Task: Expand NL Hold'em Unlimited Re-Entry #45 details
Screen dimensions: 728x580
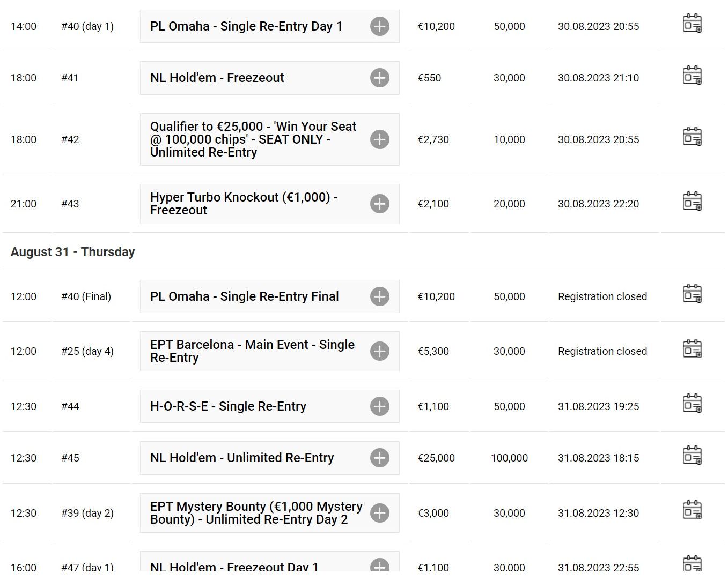Action: (x=380, y=458)
